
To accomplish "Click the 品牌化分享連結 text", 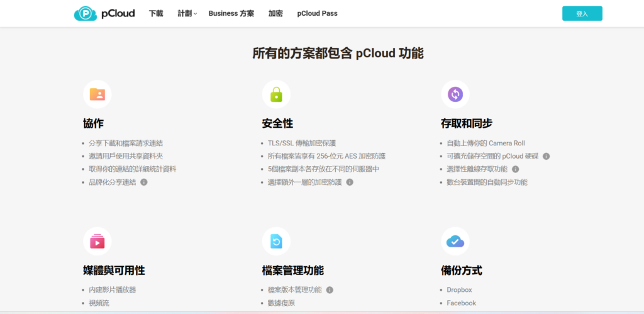I will (x=112, y=182).
